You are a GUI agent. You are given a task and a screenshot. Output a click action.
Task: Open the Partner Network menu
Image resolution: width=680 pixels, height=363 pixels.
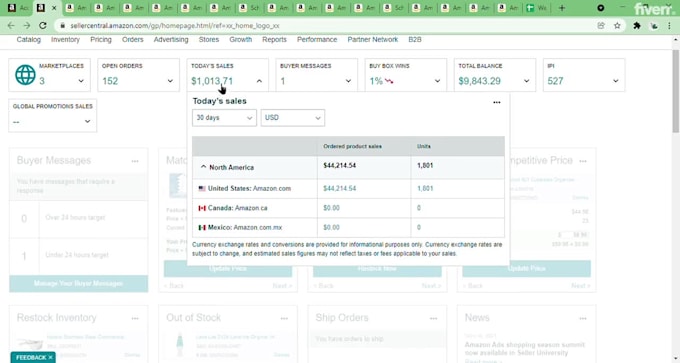[x=373, y=39]
